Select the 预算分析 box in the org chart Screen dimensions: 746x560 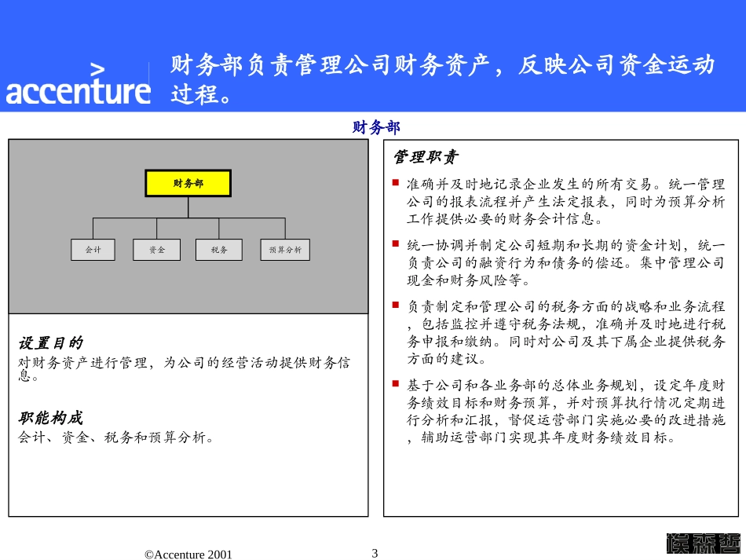[285, 250]
